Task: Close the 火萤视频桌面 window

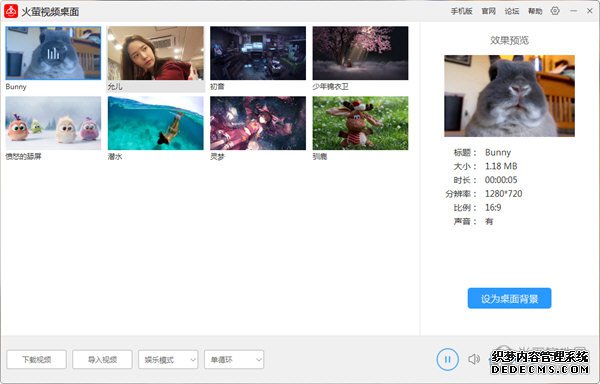Action: [x=590, y=11]
